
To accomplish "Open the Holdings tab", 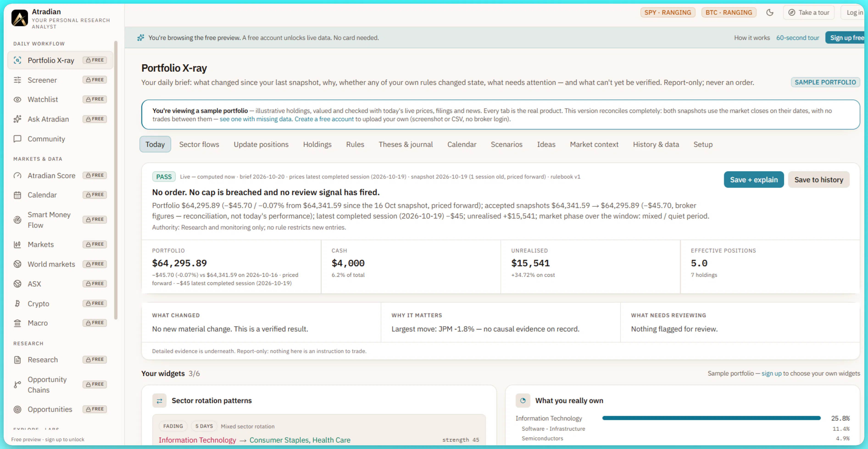I will coord(317,144).
